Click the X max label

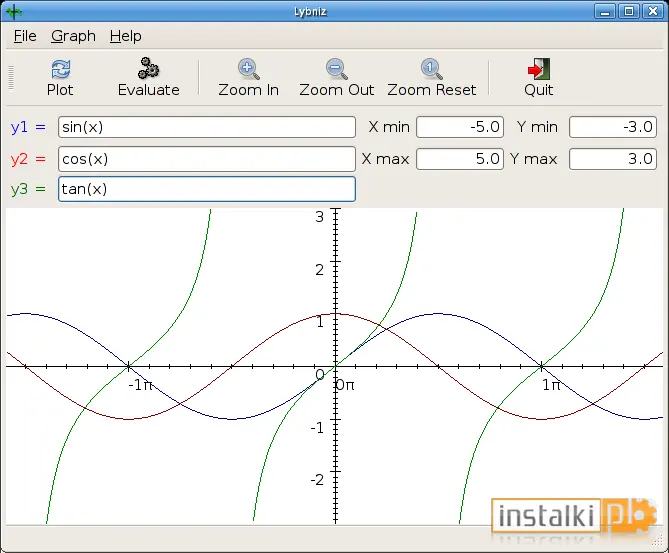coord(385,159)
